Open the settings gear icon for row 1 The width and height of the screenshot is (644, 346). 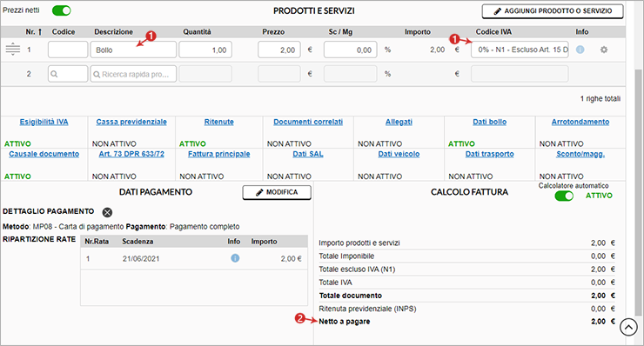click(604, 50)
